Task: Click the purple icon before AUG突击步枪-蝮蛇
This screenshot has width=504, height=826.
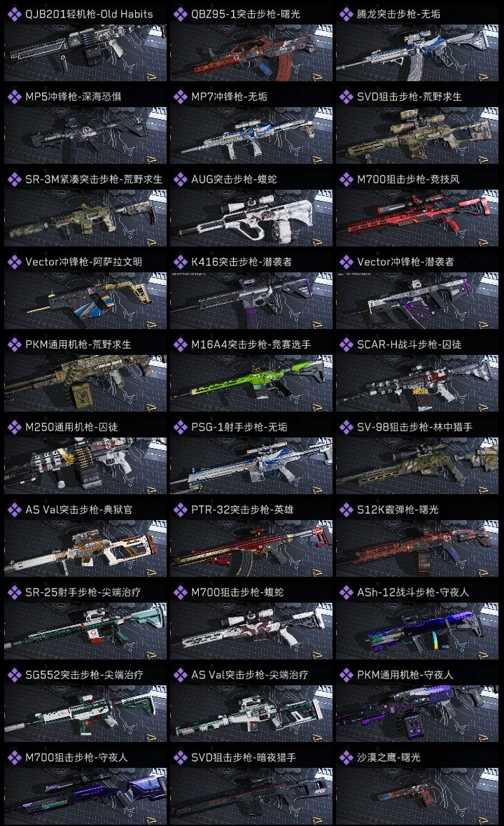Action: tap(180, 180)
